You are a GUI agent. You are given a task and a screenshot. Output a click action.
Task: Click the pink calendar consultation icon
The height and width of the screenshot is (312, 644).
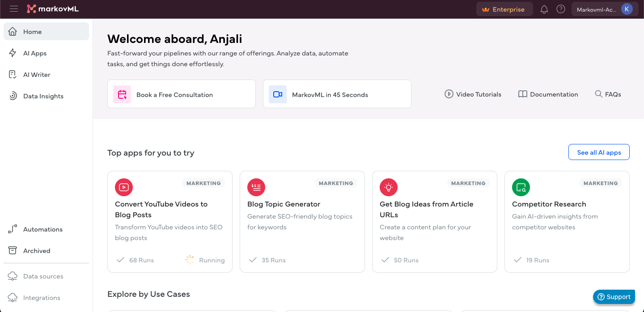[x=122, y=94]
